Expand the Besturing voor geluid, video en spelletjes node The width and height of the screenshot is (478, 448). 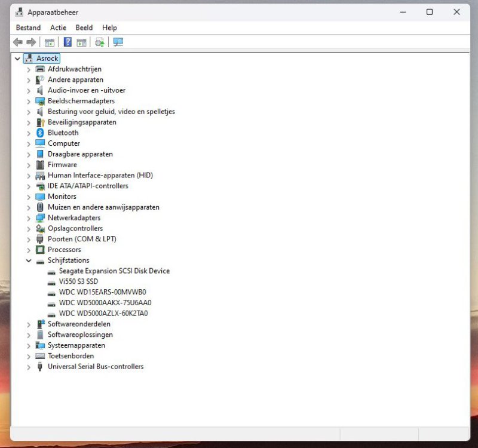tap(29, 112)
